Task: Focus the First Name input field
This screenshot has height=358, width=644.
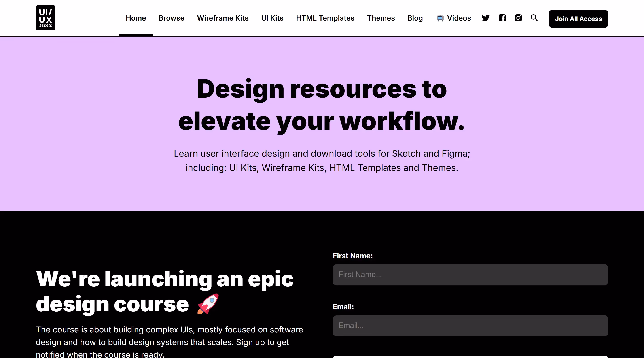Action: click(470, 275)
